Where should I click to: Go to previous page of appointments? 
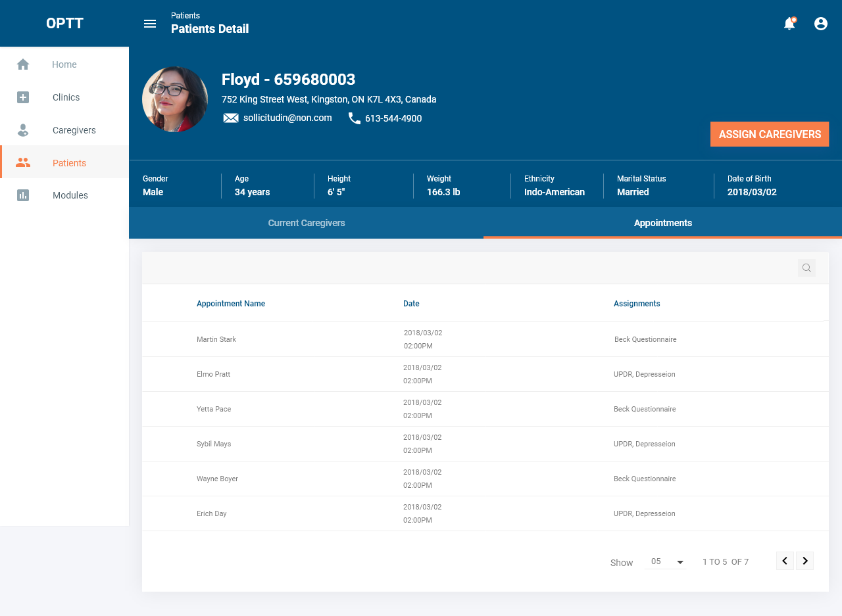785,561
